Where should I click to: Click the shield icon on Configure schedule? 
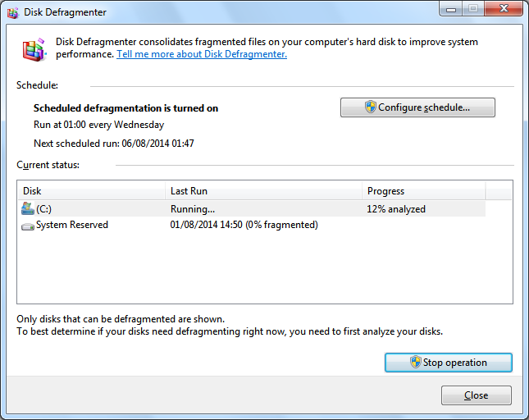pos(370,107)
